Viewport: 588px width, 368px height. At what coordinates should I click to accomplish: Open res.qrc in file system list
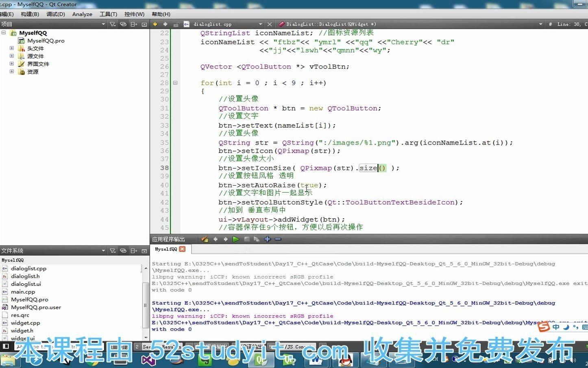[x=20, y=315]
